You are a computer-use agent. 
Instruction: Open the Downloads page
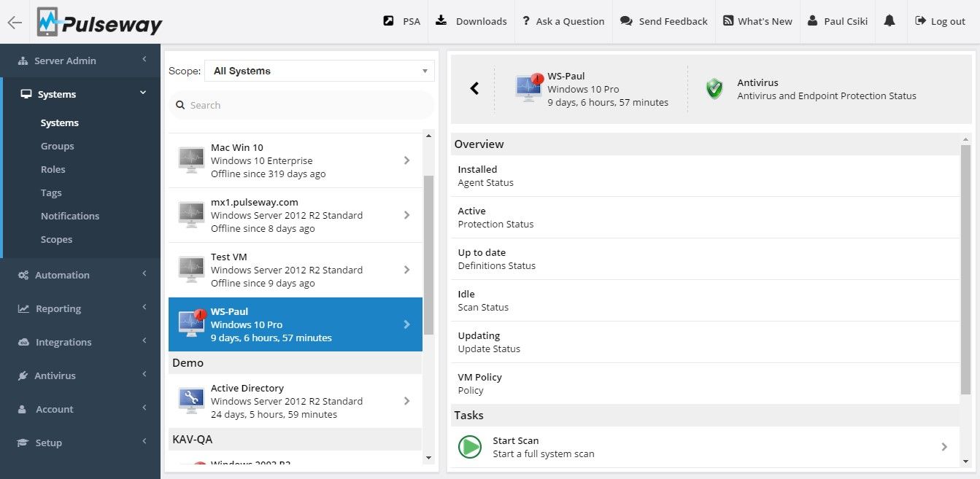tap(471, 21)
